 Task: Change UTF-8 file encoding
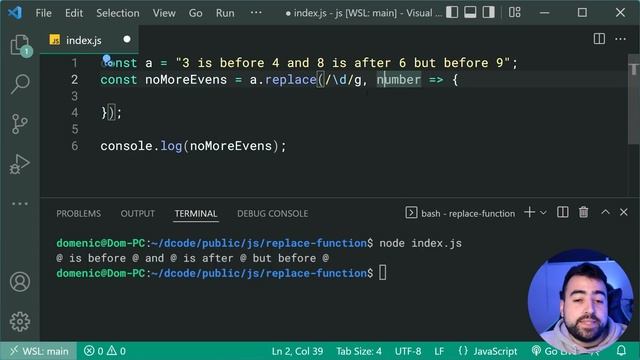click(x=408, y=351)
